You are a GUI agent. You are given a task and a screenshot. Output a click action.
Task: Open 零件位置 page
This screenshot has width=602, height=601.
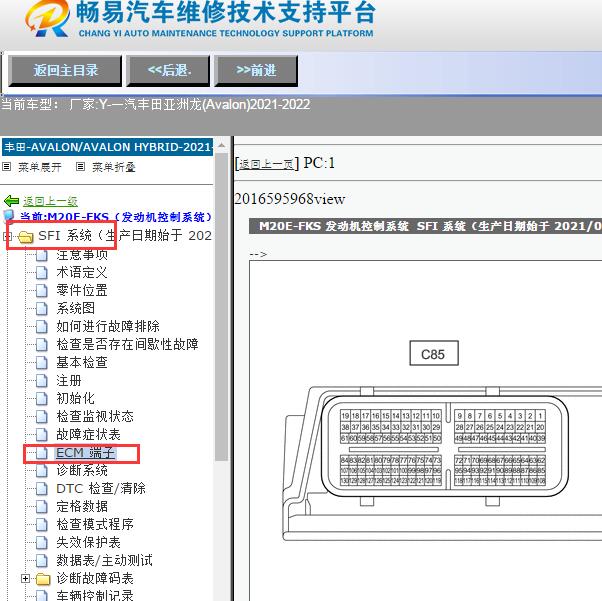(82, 290)
